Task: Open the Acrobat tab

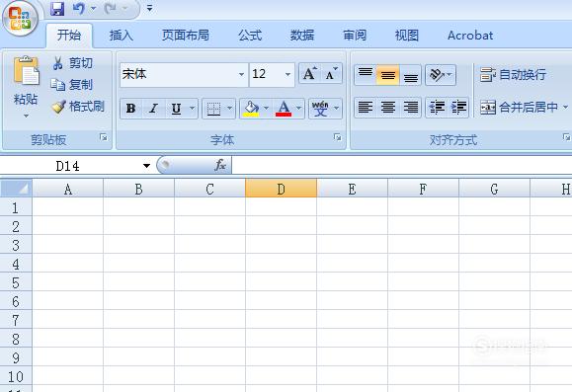Action: pos(470,36)
